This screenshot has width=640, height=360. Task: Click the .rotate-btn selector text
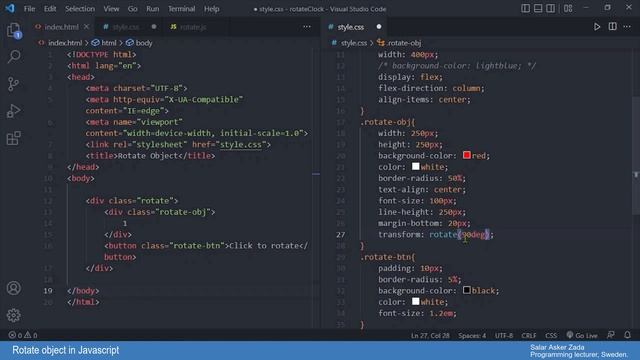pos(386,257)
